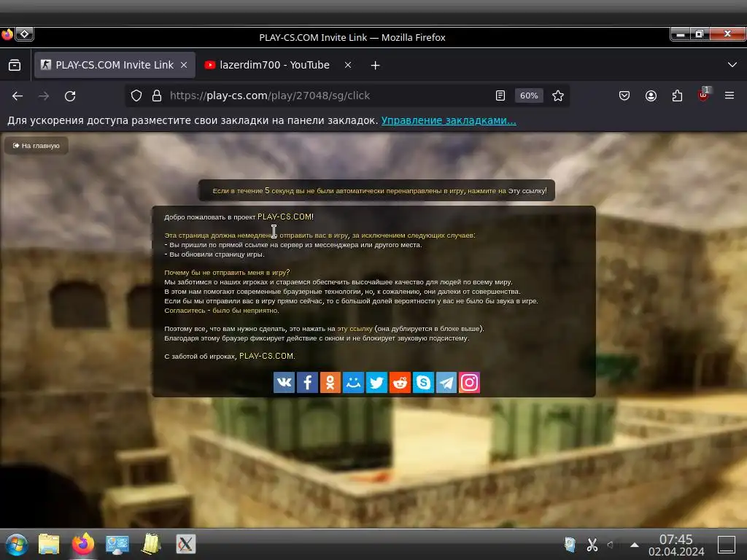Screen dimensions: 747x560
Task: Open the scissors tray icon
Action: [592, 544]
